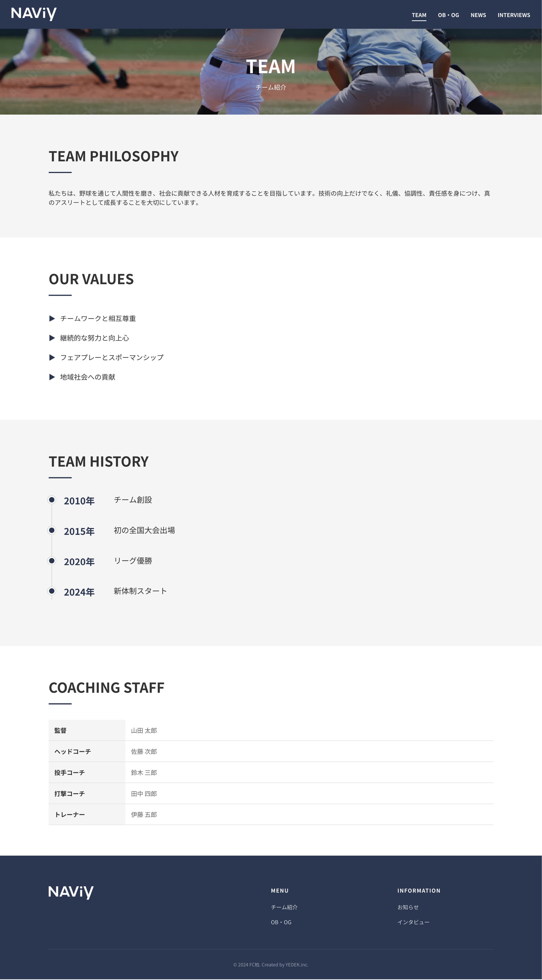Open the TEAM navigation tab
This screenshot has height=980, width=542.
tap(419, 15)
